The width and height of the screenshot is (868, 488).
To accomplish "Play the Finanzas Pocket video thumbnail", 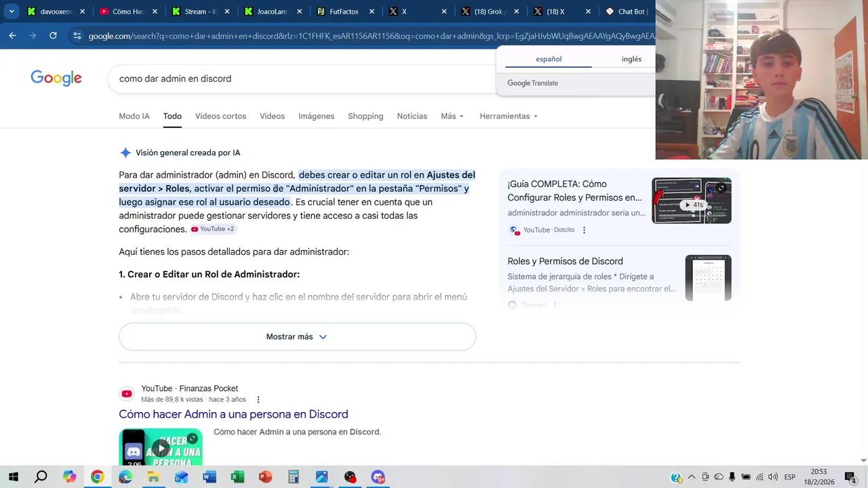I will tap(161, 447).
